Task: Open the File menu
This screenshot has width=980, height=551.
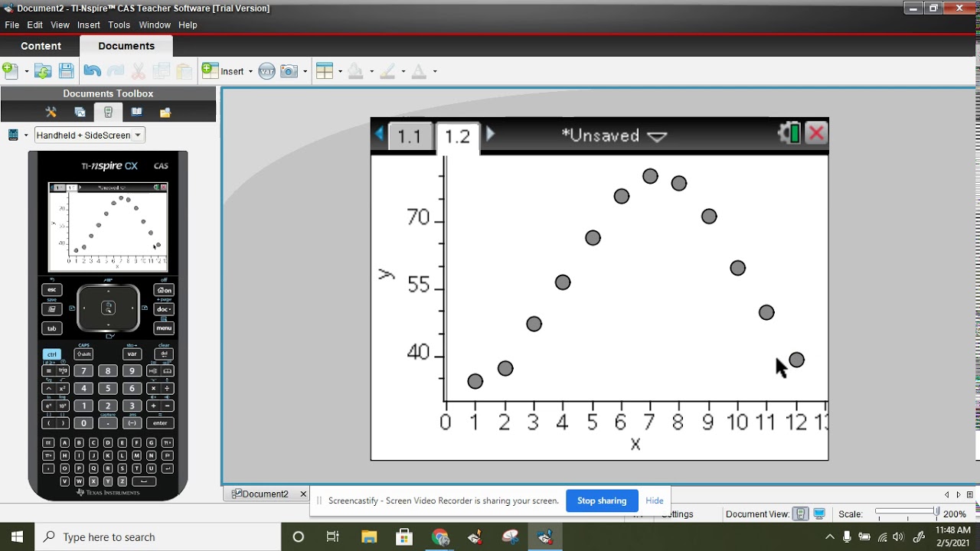Action: 11,25
